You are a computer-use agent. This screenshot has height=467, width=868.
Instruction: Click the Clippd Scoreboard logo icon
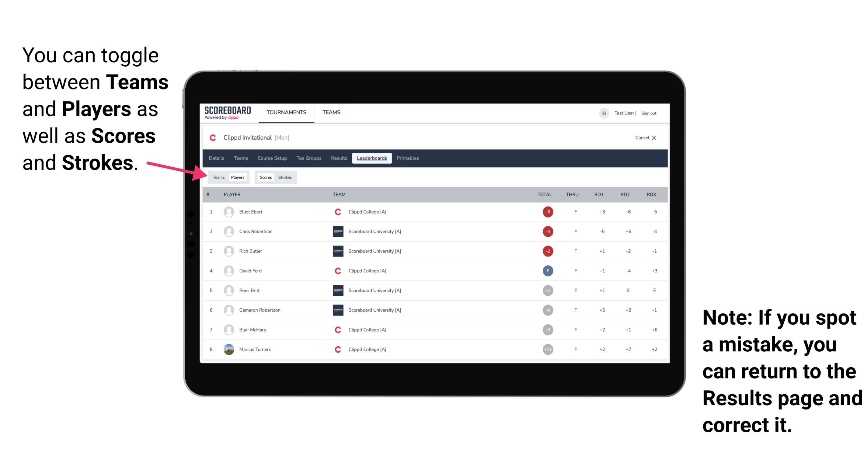point(226,113)
